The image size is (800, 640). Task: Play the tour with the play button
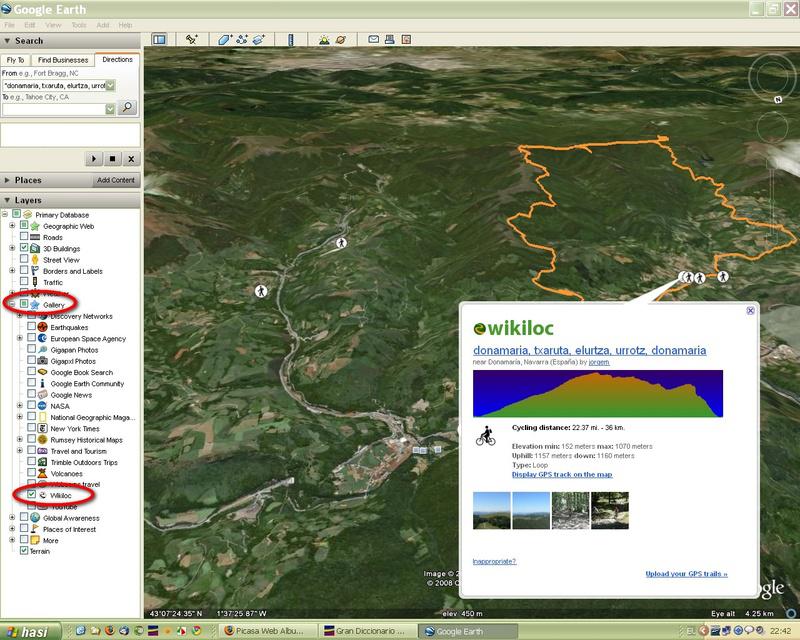[x=94, y=159]
